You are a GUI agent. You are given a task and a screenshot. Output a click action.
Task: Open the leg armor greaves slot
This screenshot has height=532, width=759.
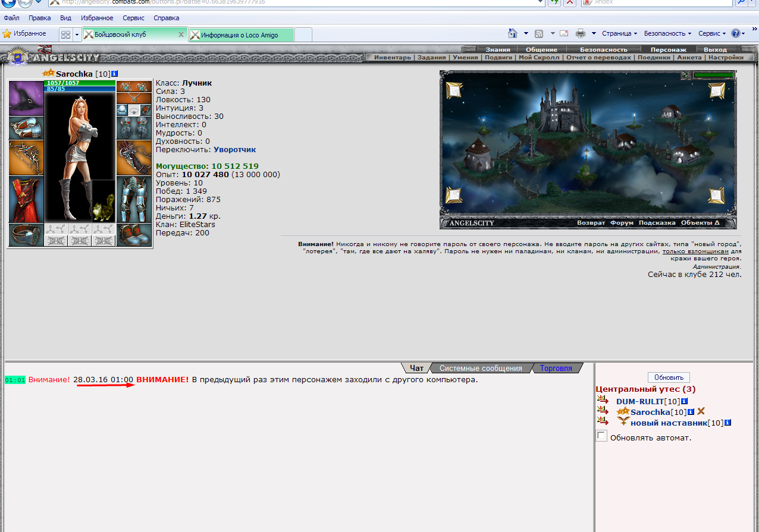click(x=133, y=199)
